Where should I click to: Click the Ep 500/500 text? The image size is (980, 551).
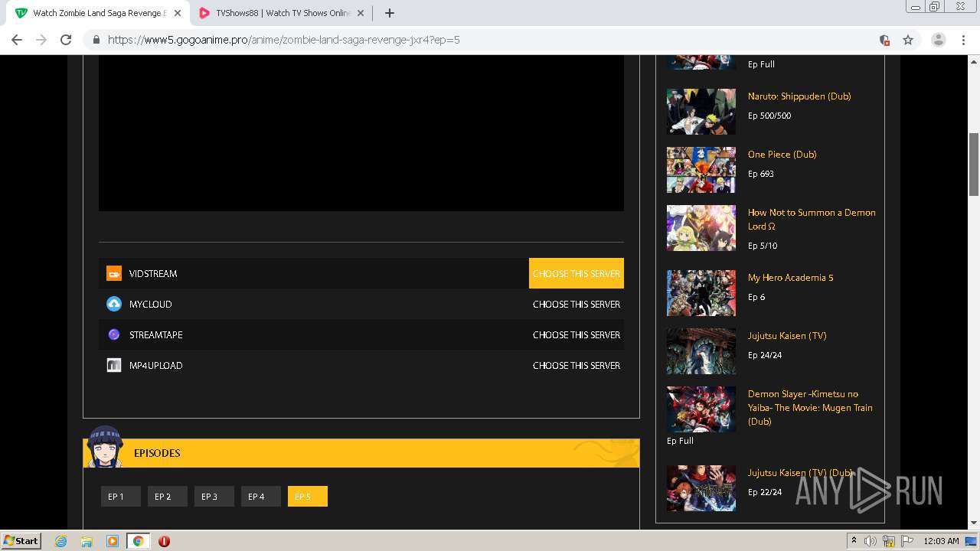point(769,116)
